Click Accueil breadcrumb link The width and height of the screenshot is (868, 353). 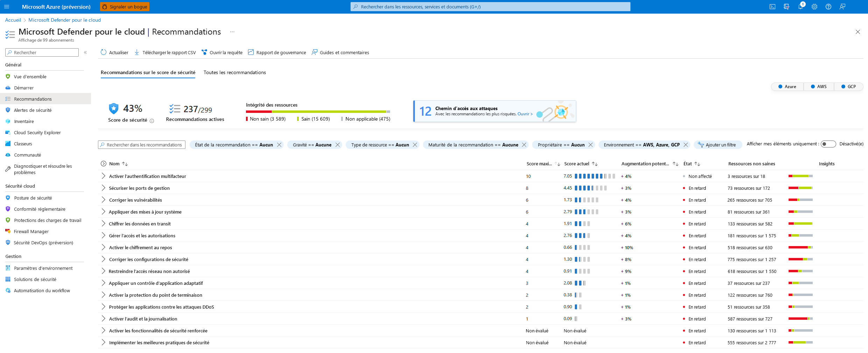coord(13,20)
